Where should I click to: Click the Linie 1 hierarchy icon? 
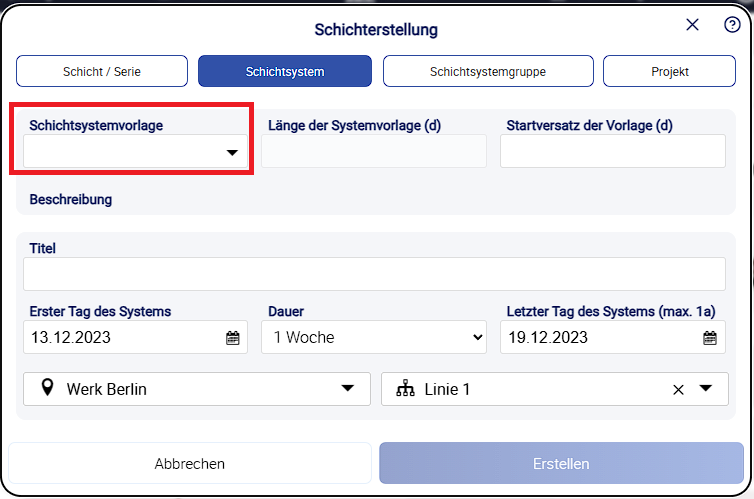(405, 389)
